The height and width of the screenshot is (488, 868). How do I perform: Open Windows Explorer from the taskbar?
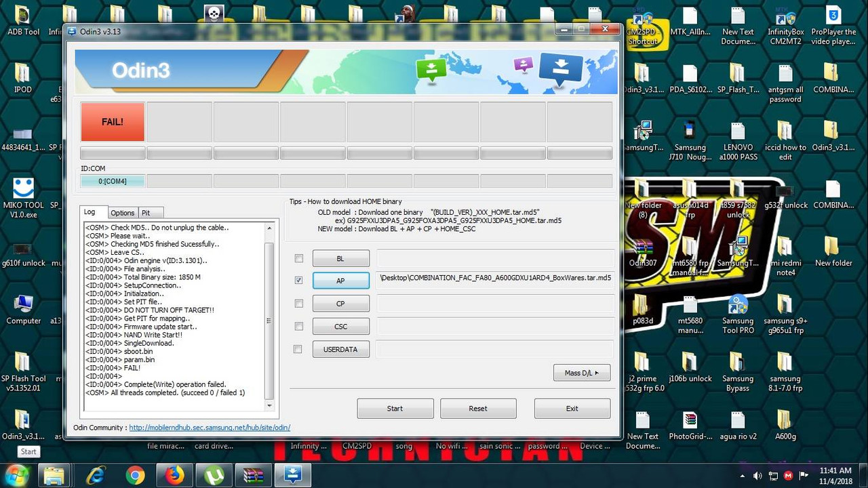(55, 476)
